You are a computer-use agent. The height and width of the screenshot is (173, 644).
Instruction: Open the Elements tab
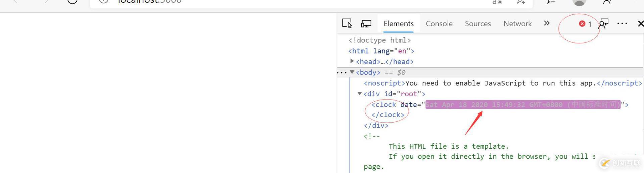click(399, 24)
